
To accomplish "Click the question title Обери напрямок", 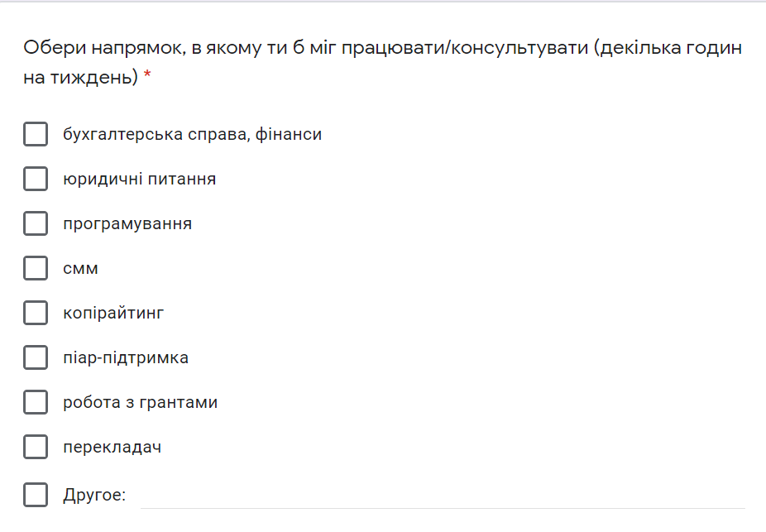I will (x=382, y=62).
